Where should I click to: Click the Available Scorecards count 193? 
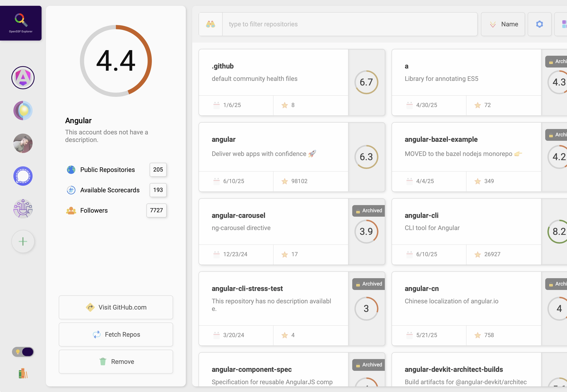[x=158, y=190]
